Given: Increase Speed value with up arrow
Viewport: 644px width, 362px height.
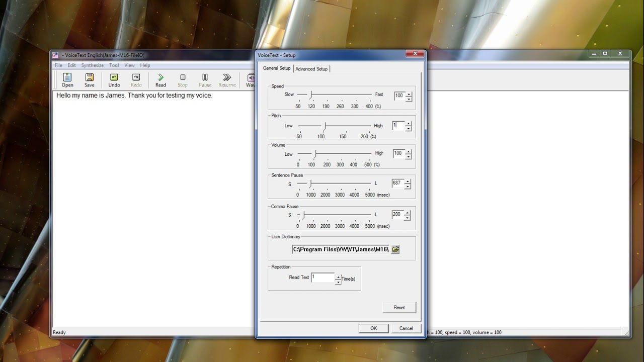Looking at the screenshot, I should point(409,94).
